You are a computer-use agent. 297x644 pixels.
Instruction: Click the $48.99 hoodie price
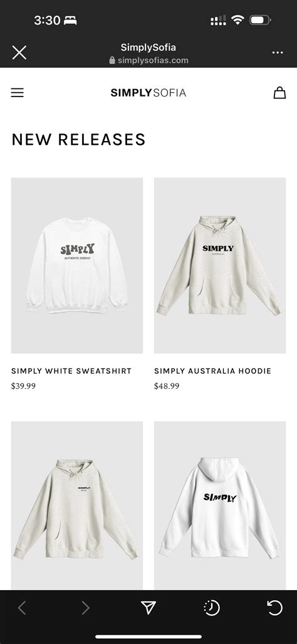point(167,386)
